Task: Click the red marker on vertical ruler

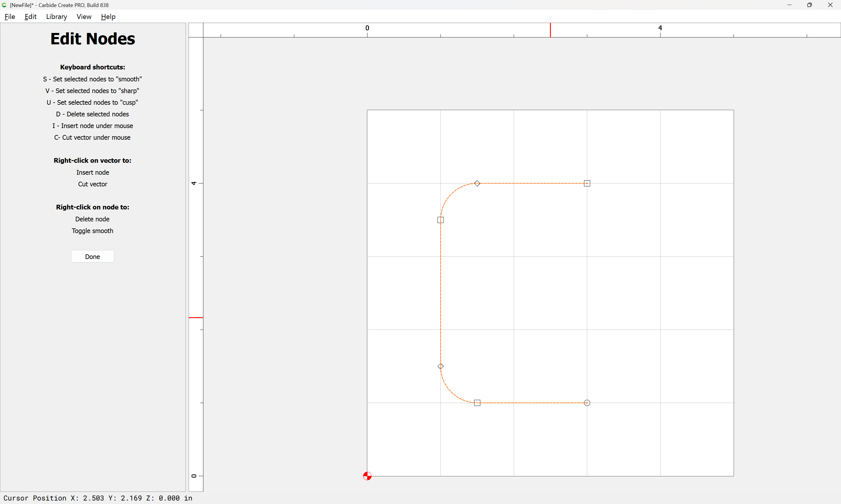Action: (196, 318)
